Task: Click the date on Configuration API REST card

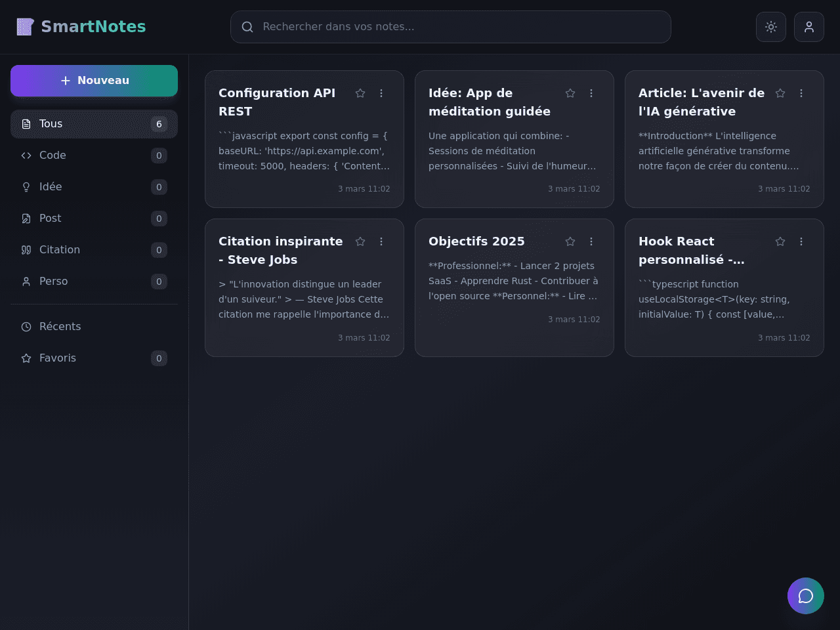Action: [x=364, y=189]
